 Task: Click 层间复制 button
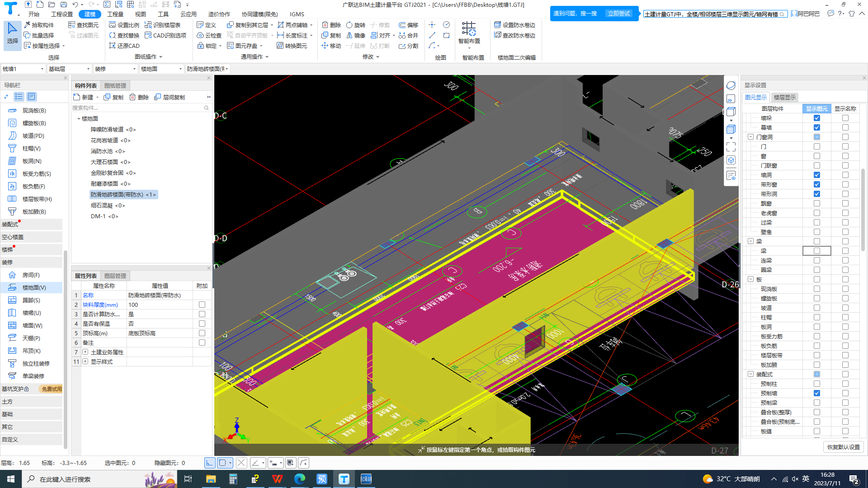point(170,97)
